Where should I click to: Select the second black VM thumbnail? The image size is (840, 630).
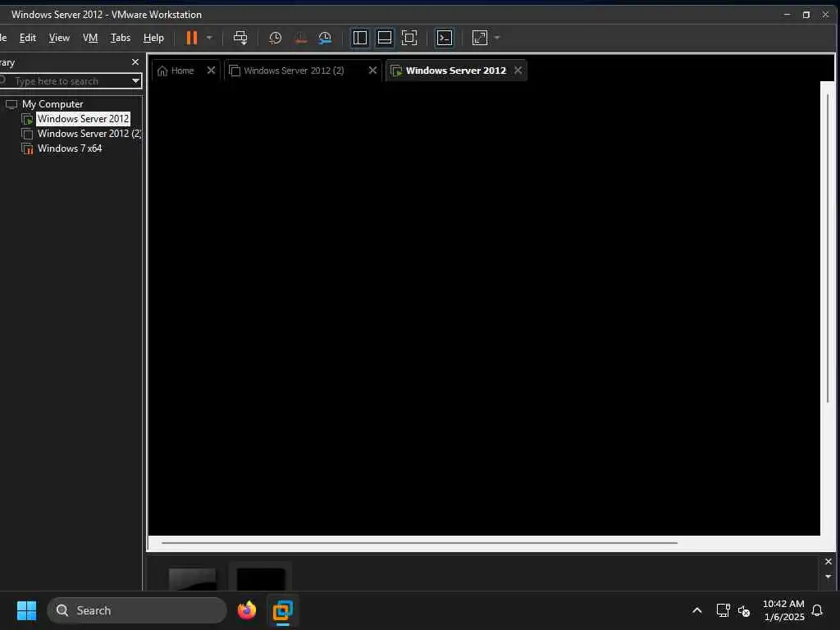[x=261, y=578]
